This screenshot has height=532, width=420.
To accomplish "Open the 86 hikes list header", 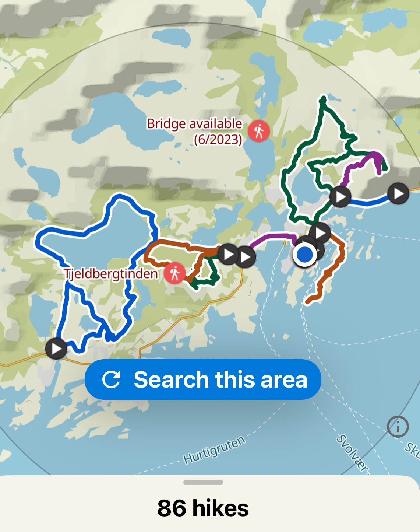I will pos(203,508).
